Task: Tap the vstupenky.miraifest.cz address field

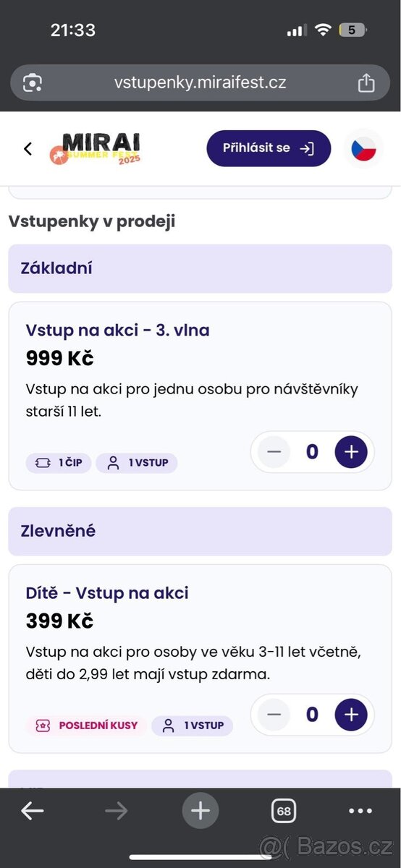Action: point(200,82)
